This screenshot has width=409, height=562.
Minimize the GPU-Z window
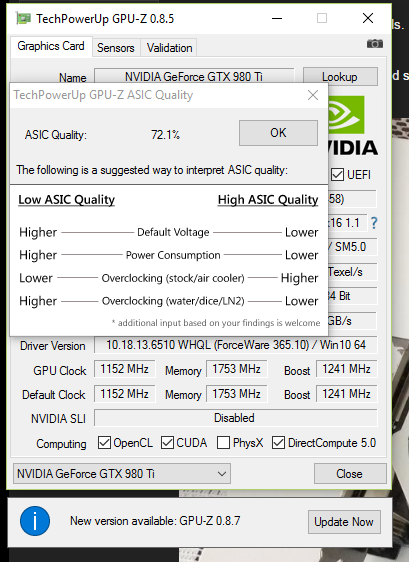[x=277, y=18]
